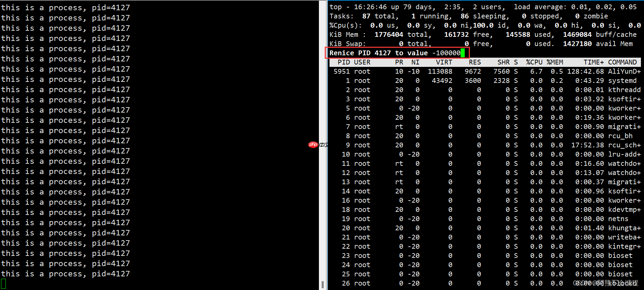Select the buff/cache value 1469084

click(577, 34)
